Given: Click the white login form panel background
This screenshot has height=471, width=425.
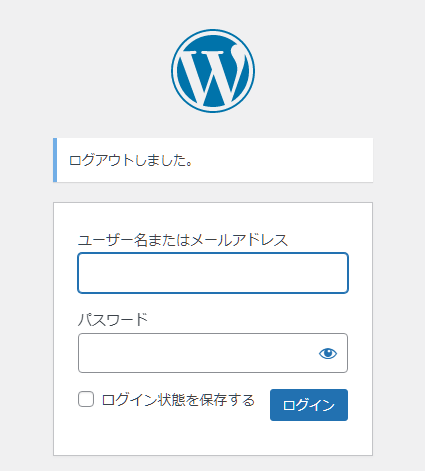Looking at the screenshot, I should (x=213, y=438).
